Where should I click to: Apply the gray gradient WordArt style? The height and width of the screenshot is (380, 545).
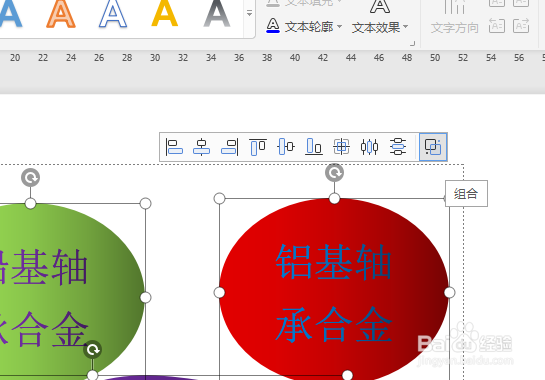pyautogui.click(x=217, y=13)
